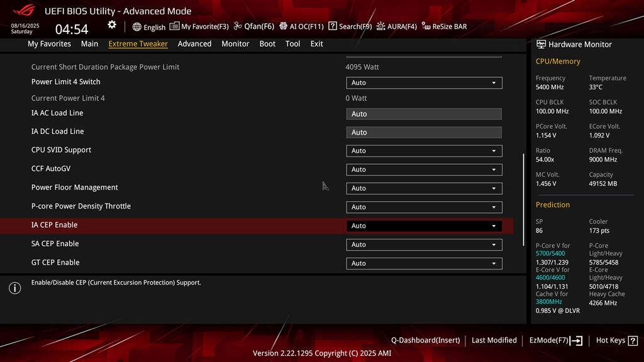
Task: Select CPU SVID Support label
Action: click(61, 150)
